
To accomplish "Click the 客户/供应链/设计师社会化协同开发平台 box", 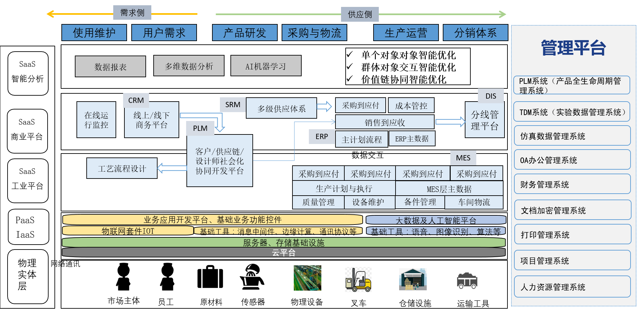I will coord(220,161).
